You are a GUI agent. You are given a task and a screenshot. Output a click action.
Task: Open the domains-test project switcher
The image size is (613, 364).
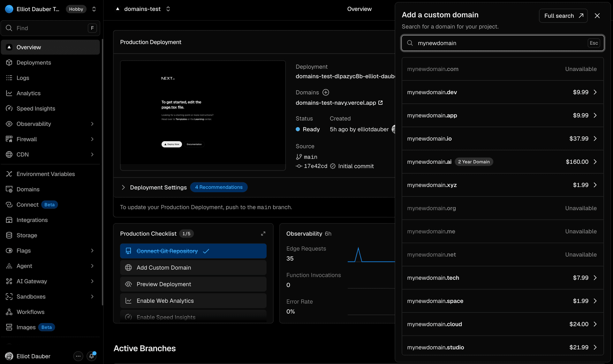(x=168, y=9)
